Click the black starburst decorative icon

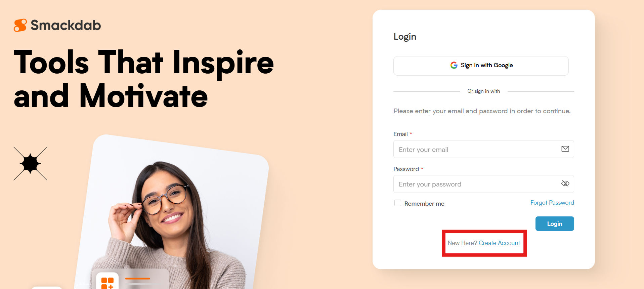coord(30,164)
